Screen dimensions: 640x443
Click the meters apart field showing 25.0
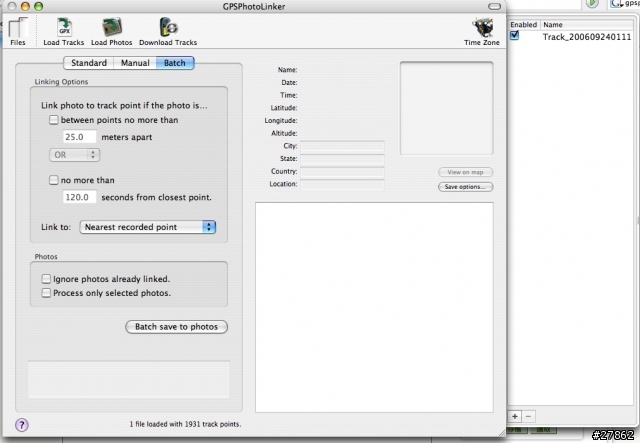80,137
